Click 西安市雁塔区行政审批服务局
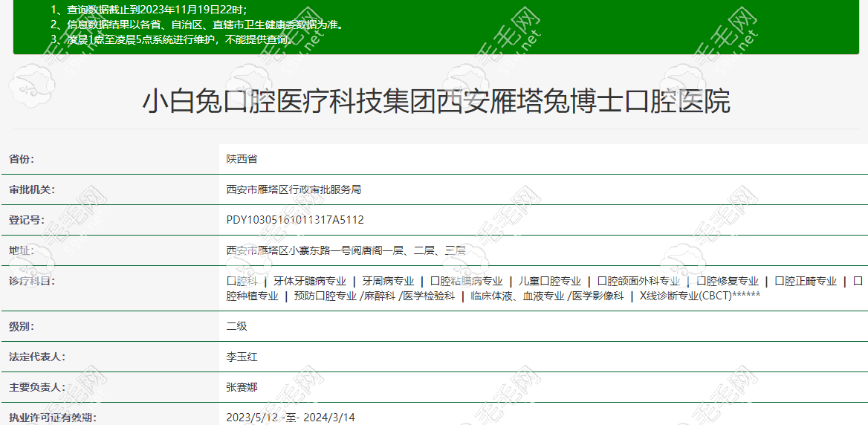868x425 pixels. (x=294, y=189)
